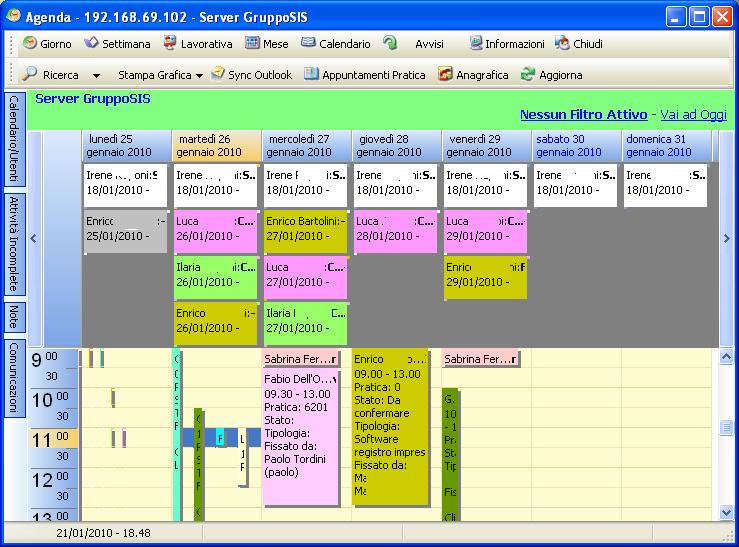Screen dimensions: 739x547
Task: Select the domenica 31 gennaio day header
Action: 666,146
